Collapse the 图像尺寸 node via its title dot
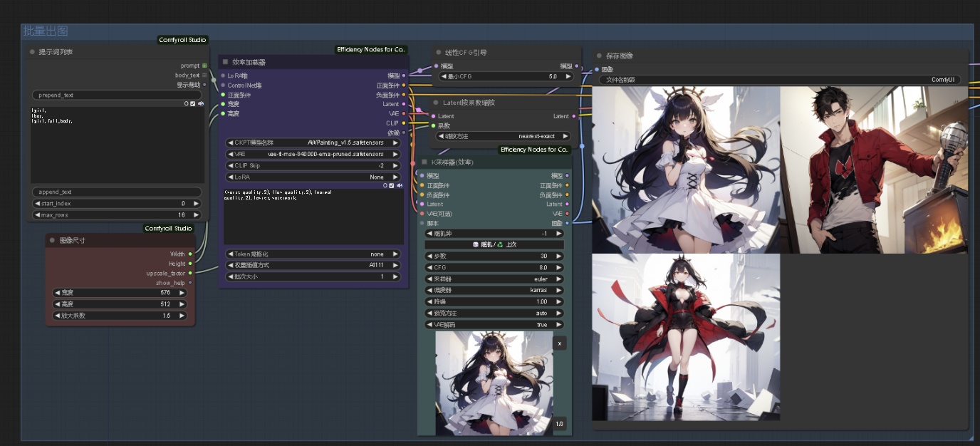The height and width of the screenshot is (446, 980). [53, 241]
